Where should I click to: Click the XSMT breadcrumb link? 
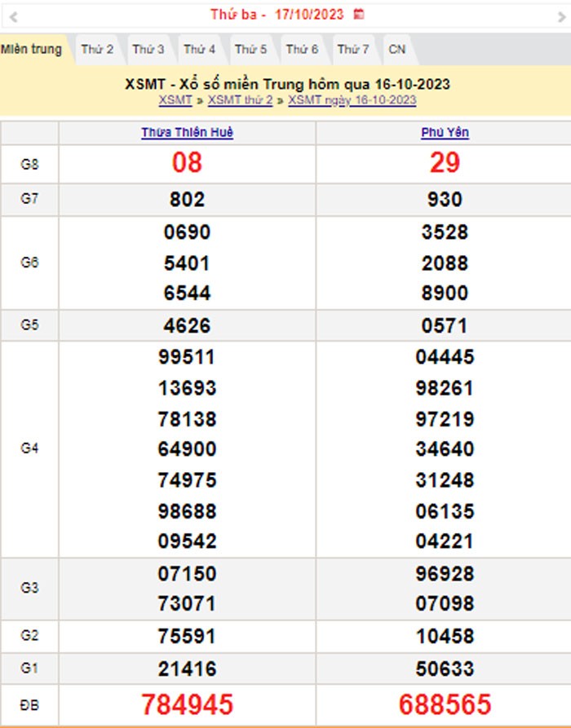(175, 100)
